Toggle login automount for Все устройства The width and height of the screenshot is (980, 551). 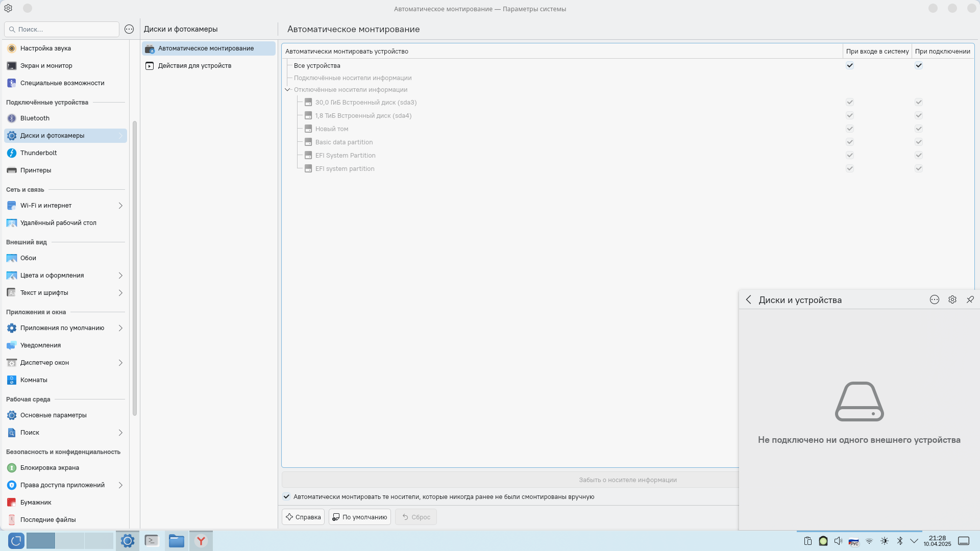click(850, 65)
